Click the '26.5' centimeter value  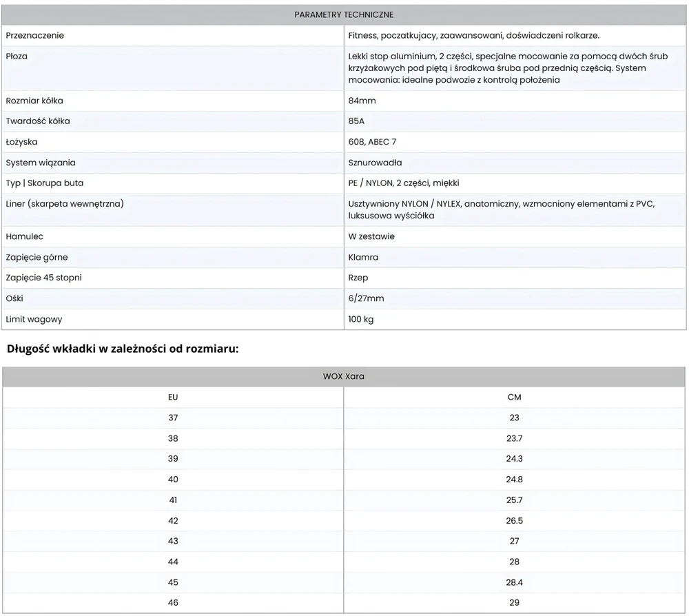[515, 521]
